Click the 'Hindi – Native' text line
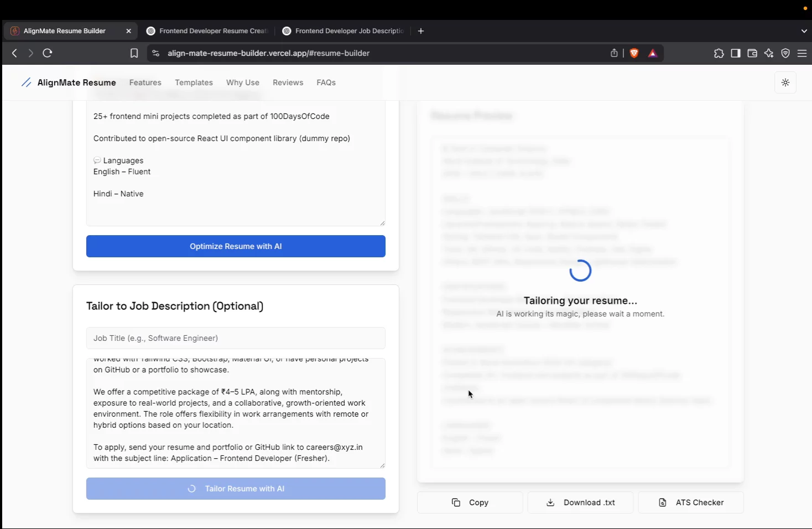The image size is (812, 529). [x=118, y=194]
